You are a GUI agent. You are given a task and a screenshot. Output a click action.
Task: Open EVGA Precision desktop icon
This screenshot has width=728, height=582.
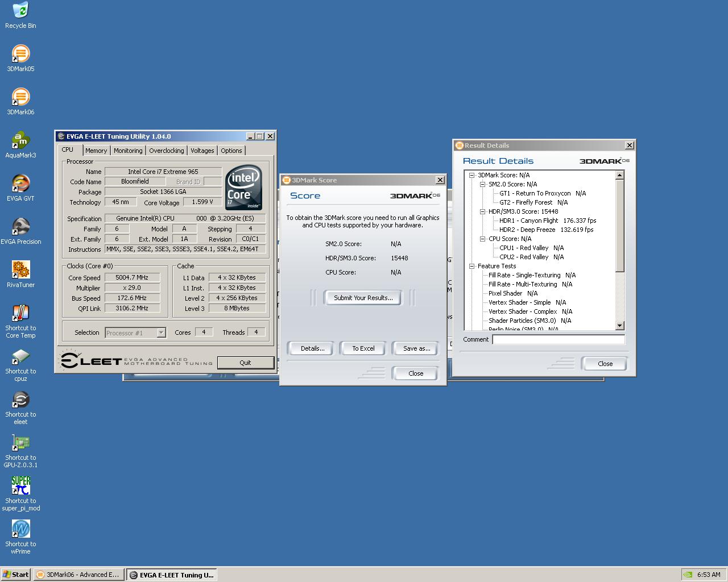coord(20,231)
